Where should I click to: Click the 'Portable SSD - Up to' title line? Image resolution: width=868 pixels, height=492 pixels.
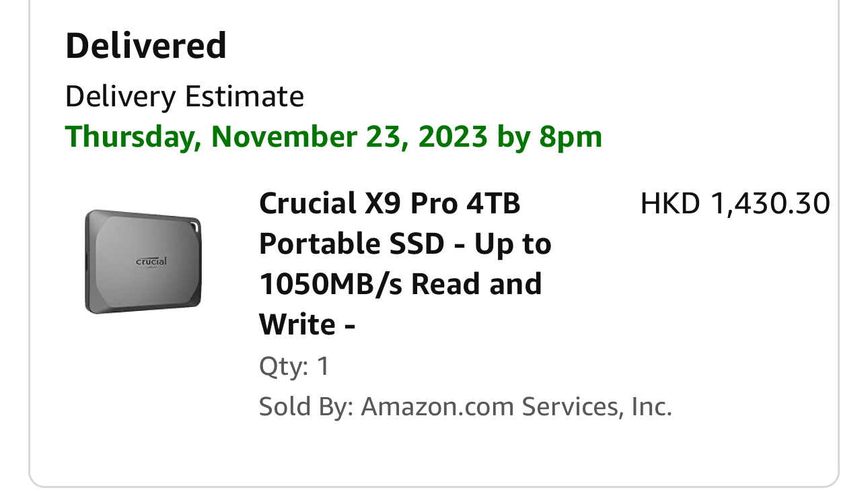[404, 243]
